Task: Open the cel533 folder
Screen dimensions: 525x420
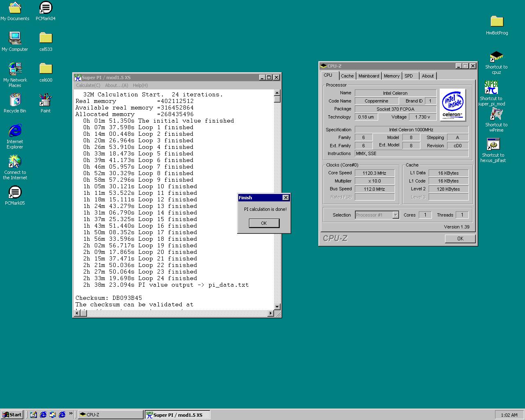Action: [46, 41]
